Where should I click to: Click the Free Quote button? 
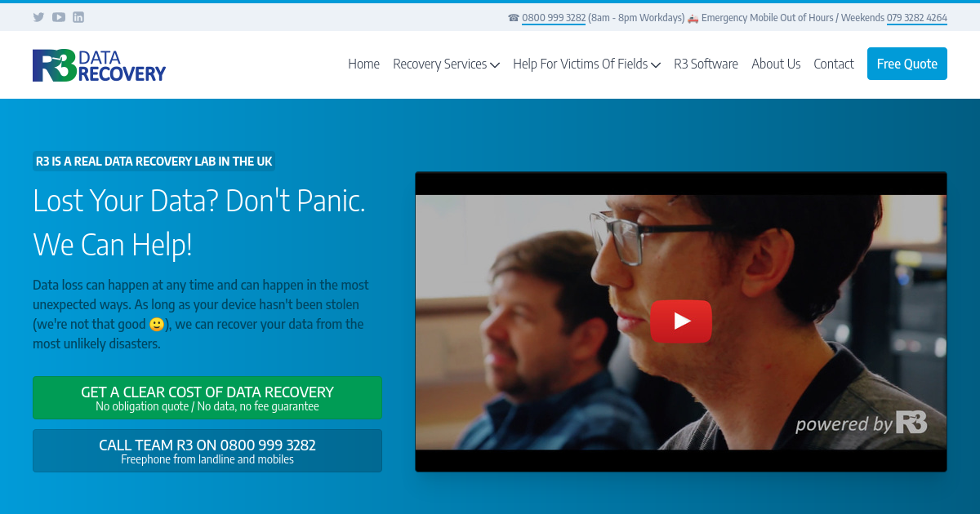tap(906, 64)
